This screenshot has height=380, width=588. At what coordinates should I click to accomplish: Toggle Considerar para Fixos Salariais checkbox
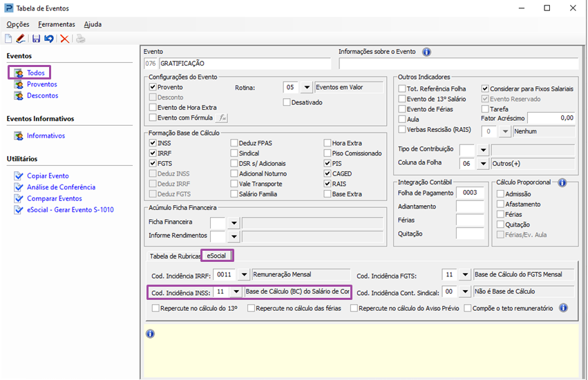(x=485, y=89)
